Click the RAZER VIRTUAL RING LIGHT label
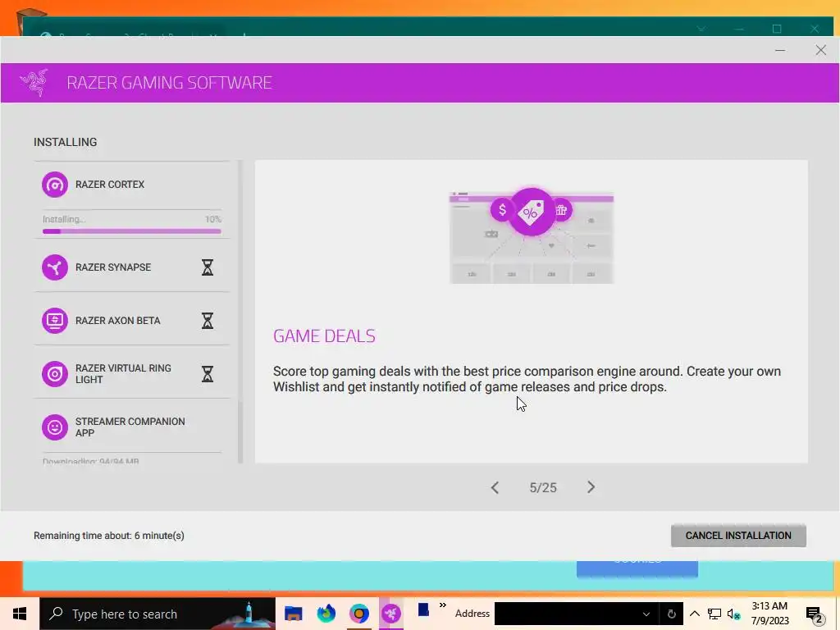Screen dimensions: 840x630 click(x=123, y=373)
